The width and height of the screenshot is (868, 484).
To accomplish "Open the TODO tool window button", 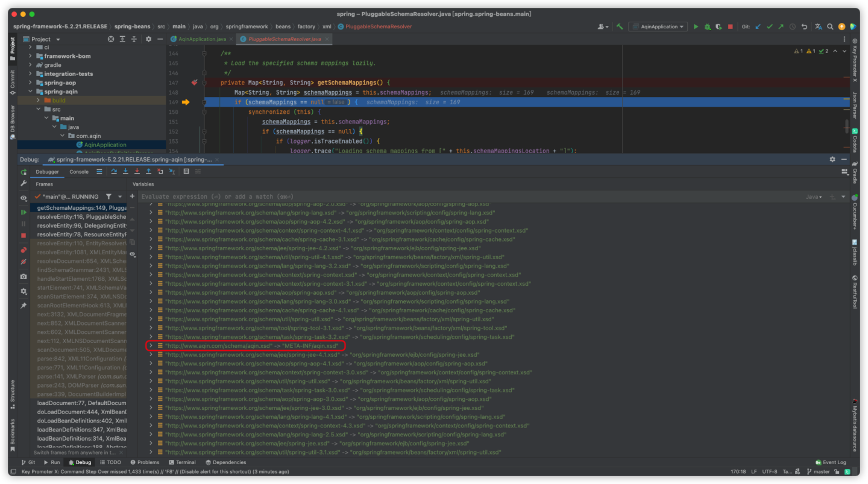I will [110, 462].
